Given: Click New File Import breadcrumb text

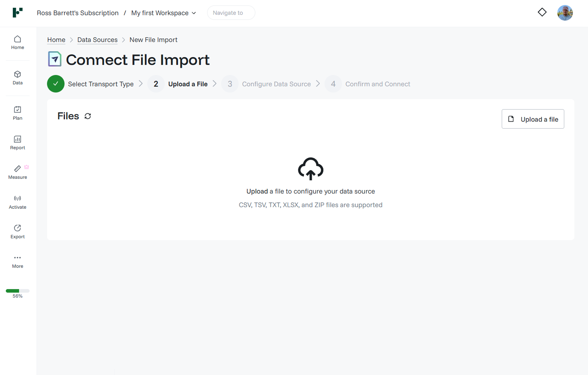Looking at the screenshot, I should pyautogui.click(x=154, y=40).
